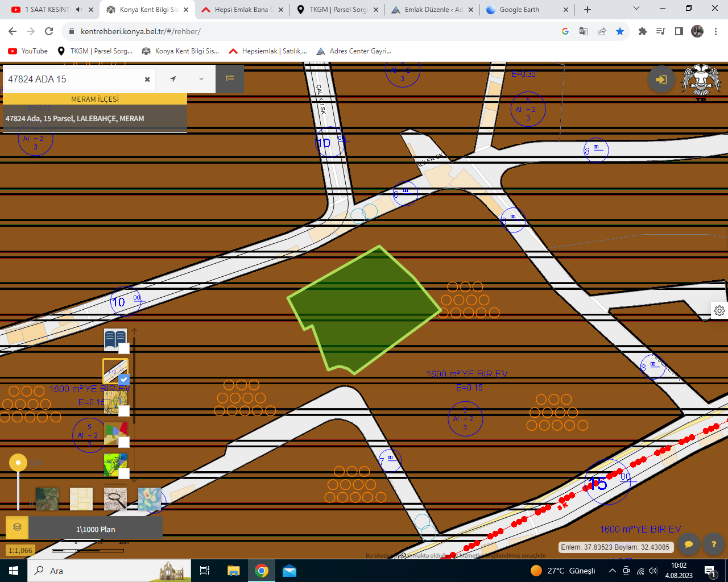Toggle the book layer checkbox
The width and height of the screenshot is (728, 582).
[x=123, y=348]
